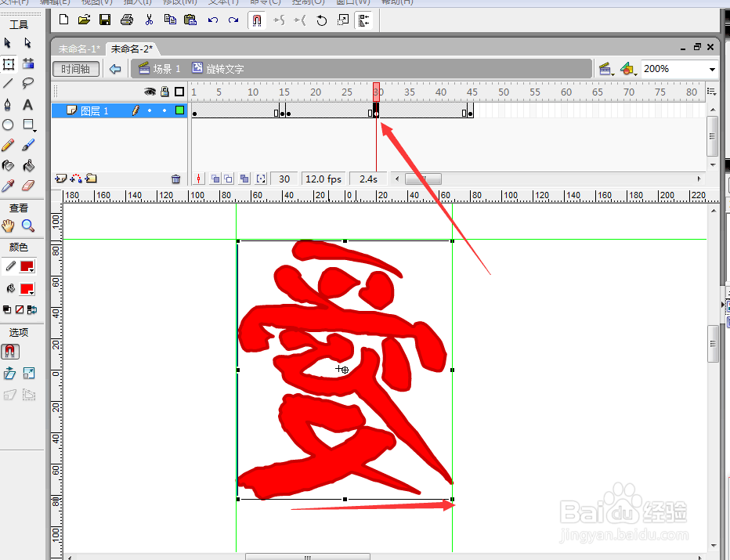Lock all layers with the padlock toggle
Screen dimensions: 730x560
[x=164, y=92]
